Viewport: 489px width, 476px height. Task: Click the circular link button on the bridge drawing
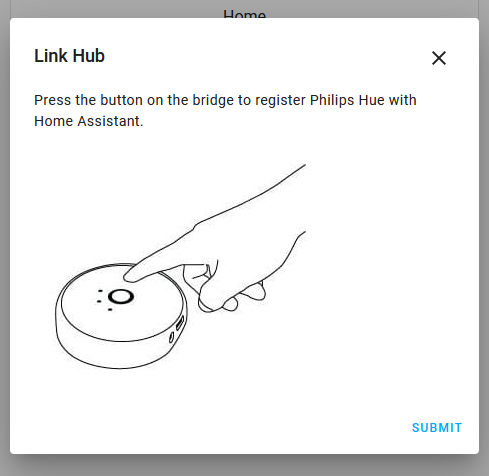(121, 297)
